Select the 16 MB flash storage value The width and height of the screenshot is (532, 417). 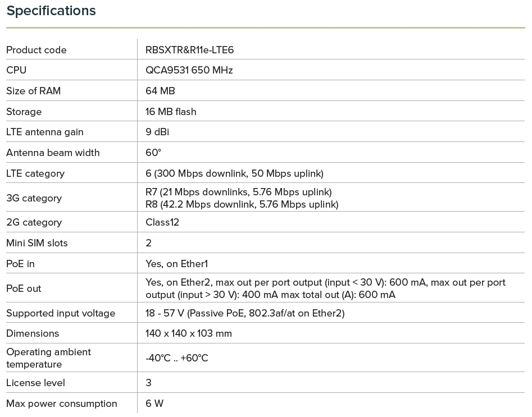pyautogui.click(x=171, y=112)
